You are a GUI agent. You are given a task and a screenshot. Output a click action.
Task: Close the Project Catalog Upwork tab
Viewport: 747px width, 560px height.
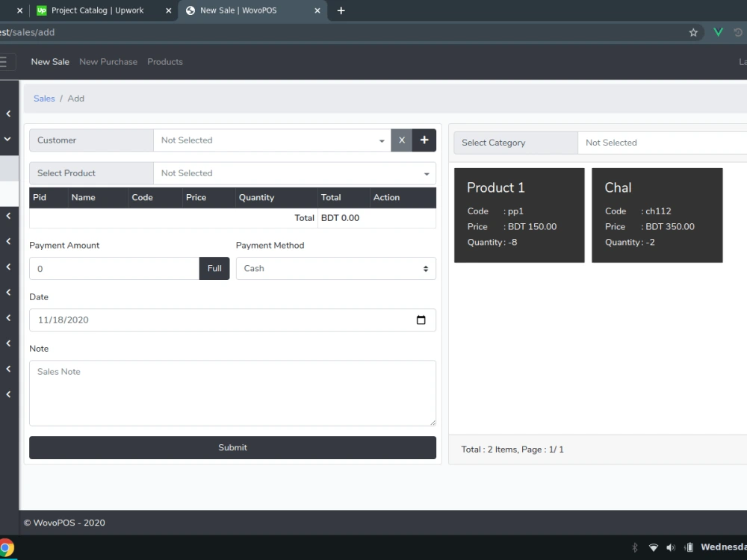pyautogui.click(x=168, y=10)
